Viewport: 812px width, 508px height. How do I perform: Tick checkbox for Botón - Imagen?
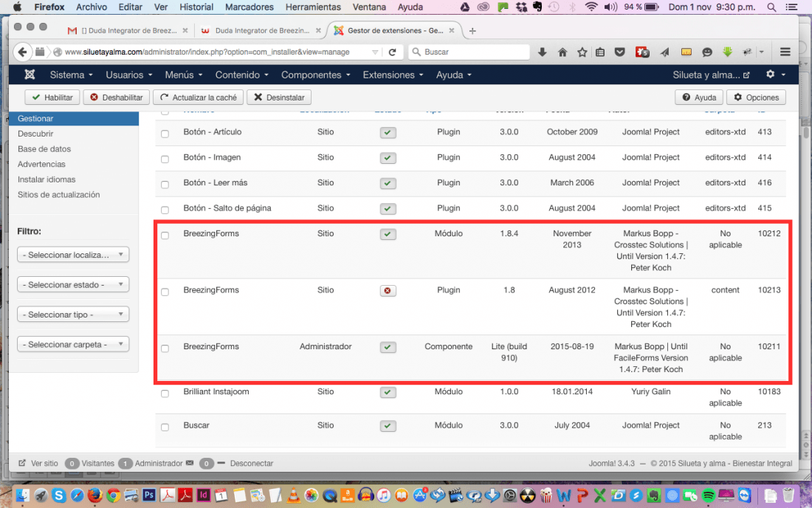pos(165,159)
